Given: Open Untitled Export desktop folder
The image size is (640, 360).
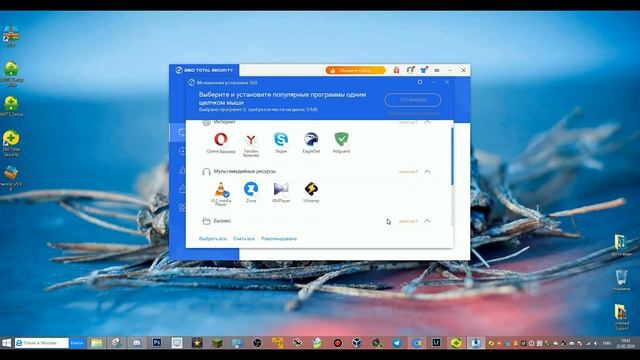Looking at the screenshot, I should tap(621, 317).
